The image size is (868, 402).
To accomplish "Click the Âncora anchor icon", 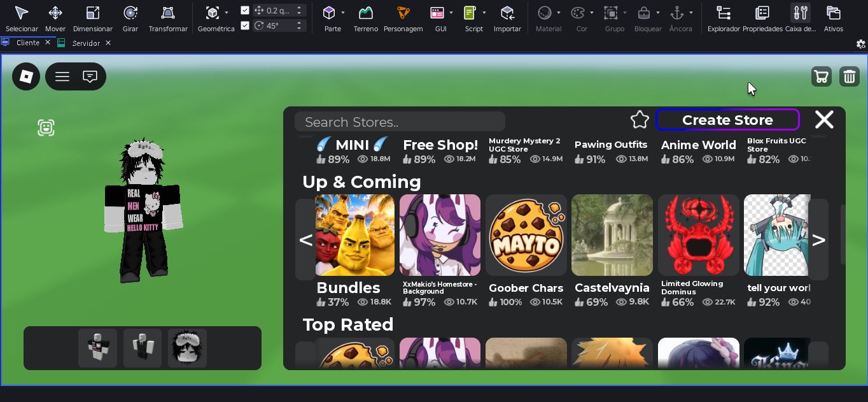I will (677, 13).
